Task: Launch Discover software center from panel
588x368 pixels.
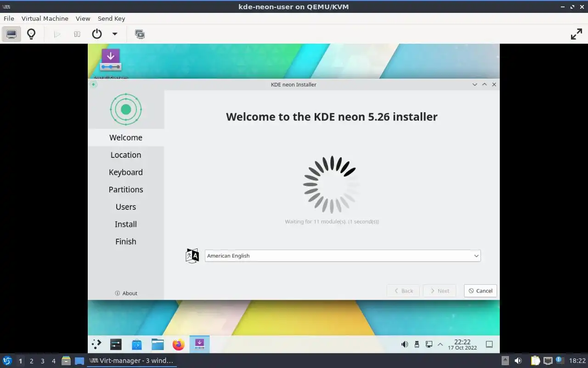Action: (x=136, y=344)
